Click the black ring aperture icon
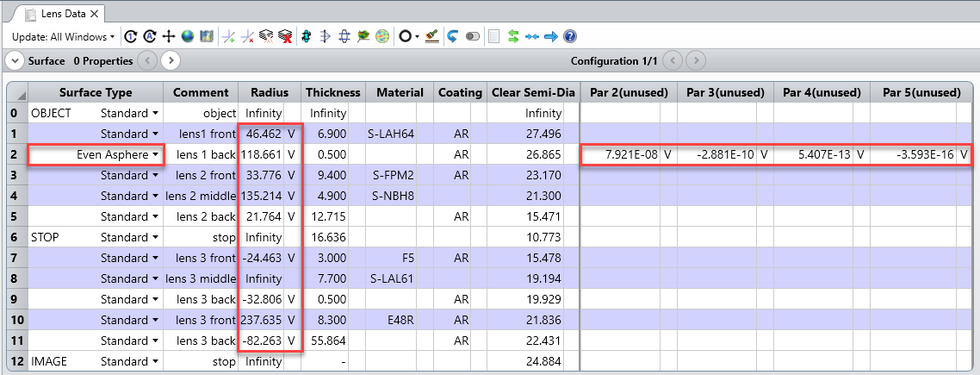The image size is (980, 375). (x=405, y=37)
